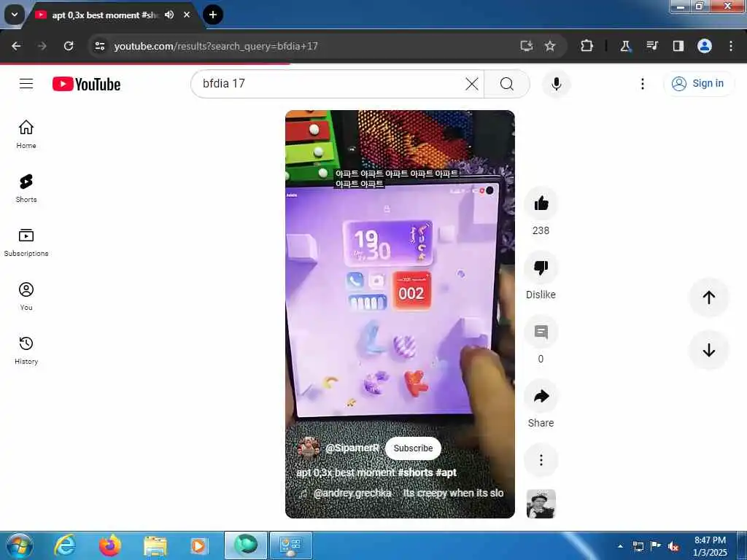Open more actions menu beside the Short
Image resolution: width=747 pixels, height=560 pixels.
[x=541, y=460]
